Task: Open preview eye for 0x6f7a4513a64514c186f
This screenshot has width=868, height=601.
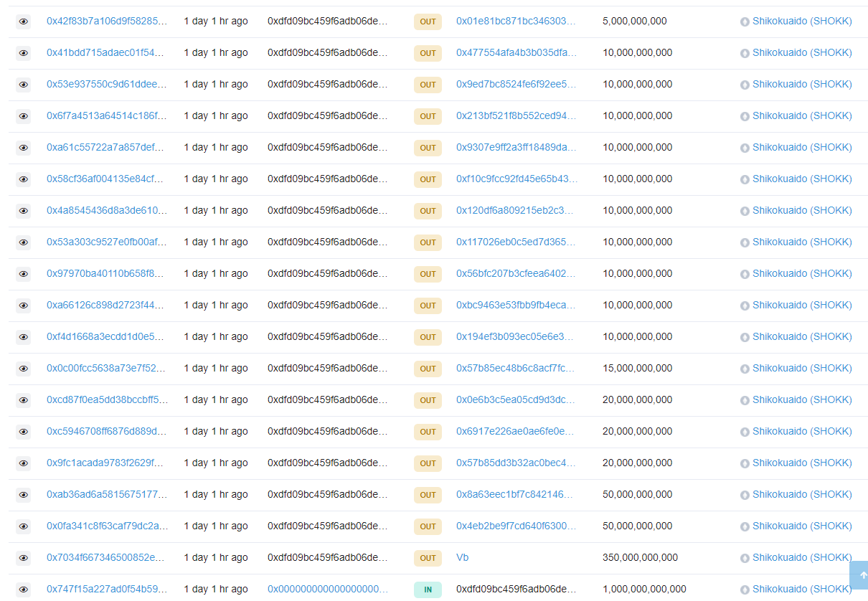Action: click(23, 116)
